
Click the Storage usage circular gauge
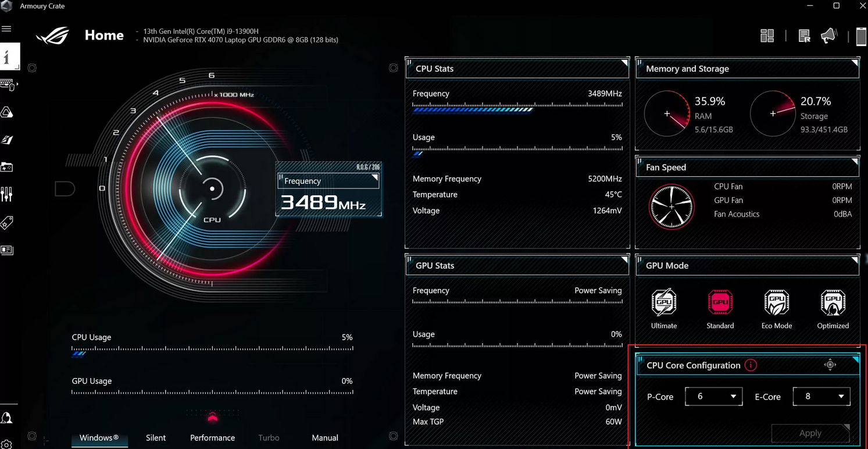click(x=773, y=114)
